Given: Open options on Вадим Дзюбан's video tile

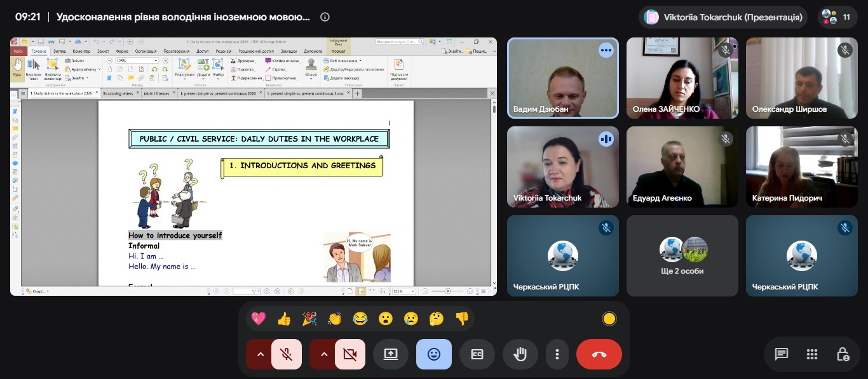Looking at the screenshot, I should click(x=606, y=50).
